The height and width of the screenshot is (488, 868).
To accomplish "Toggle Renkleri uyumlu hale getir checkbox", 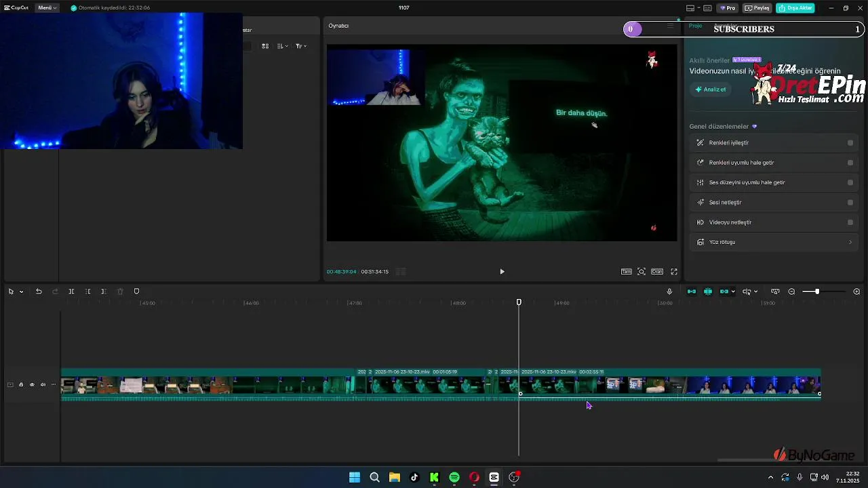I will coord(850,163).
